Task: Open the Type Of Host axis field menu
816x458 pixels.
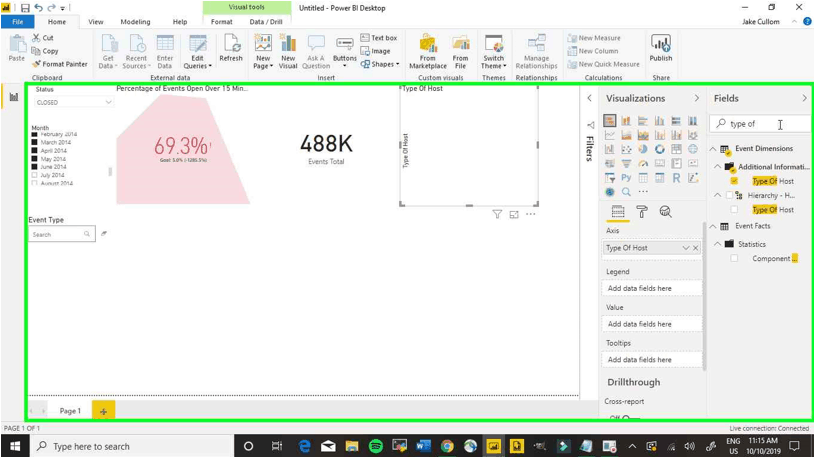Action: coord(686,248)
